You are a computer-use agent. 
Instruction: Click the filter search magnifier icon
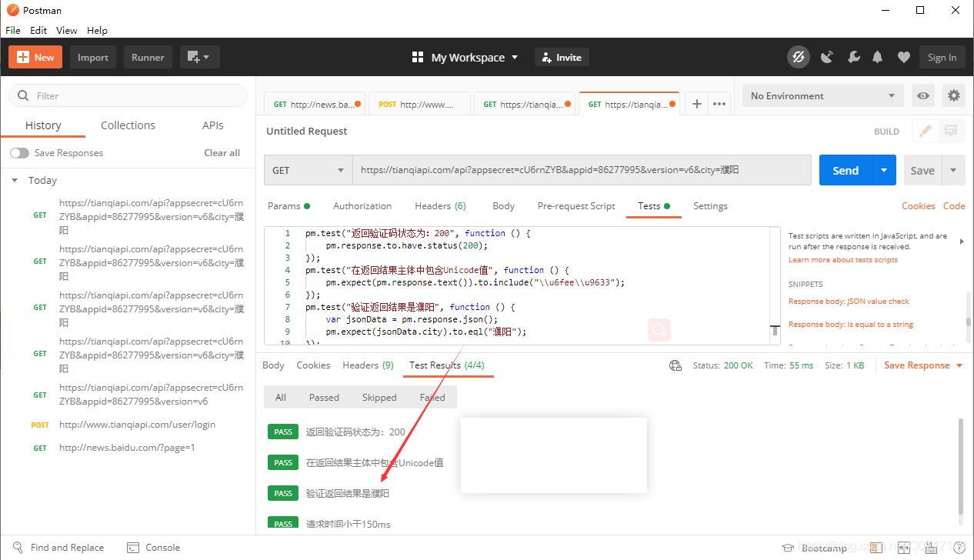point(23,95)
